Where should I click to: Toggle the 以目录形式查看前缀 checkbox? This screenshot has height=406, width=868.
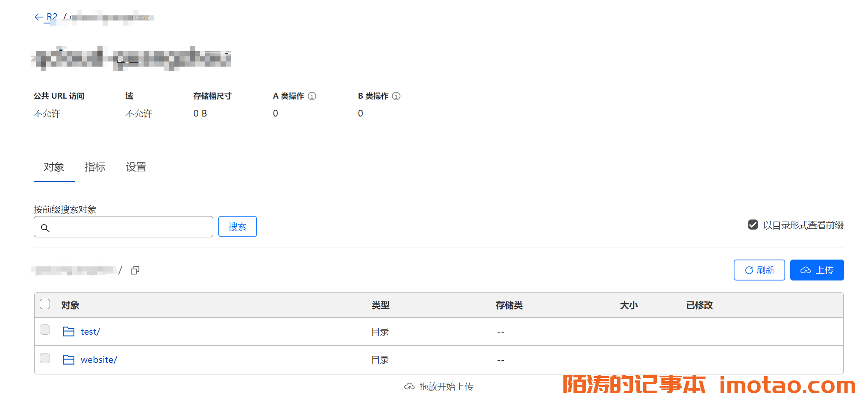tap(753, 225)
